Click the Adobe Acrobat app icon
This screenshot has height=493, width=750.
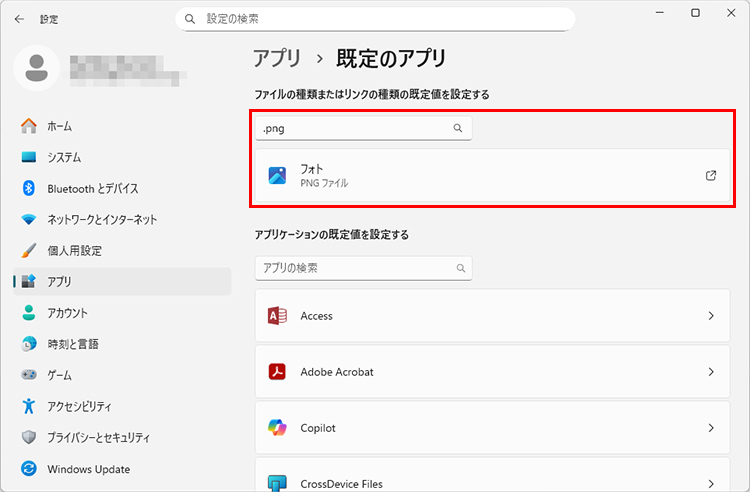(277, 372)
